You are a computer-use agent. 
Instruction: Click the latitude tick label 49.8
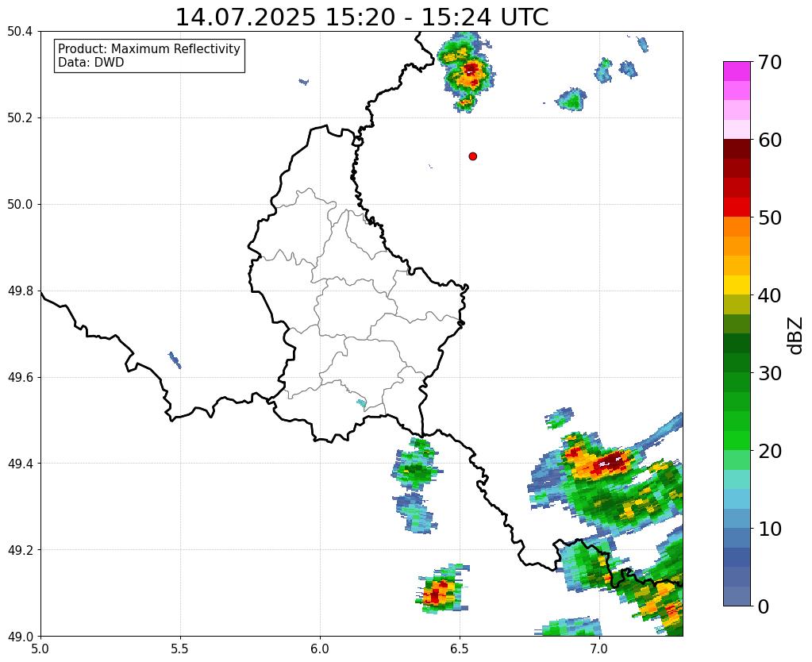(x=20, y=291)
